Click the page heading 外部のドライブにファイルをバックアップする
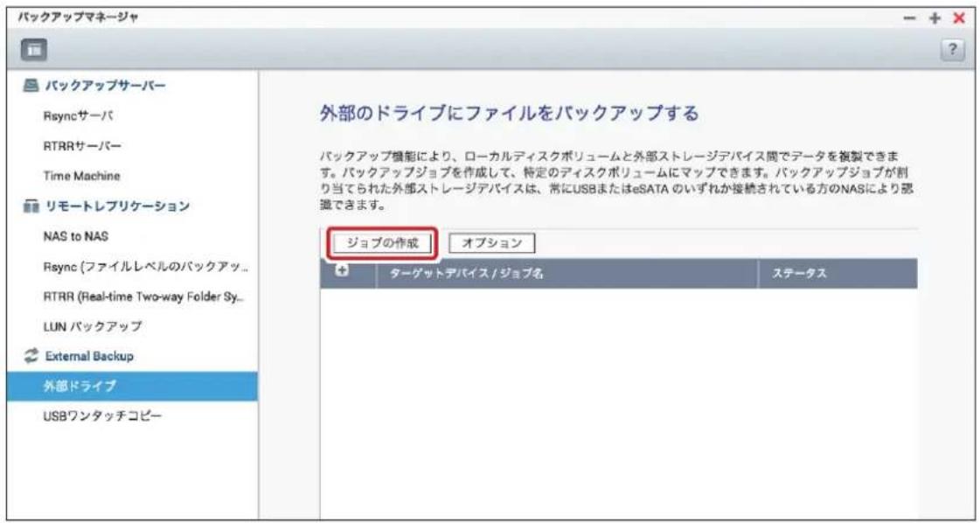 pyautogui.click(x=508, y=114)
